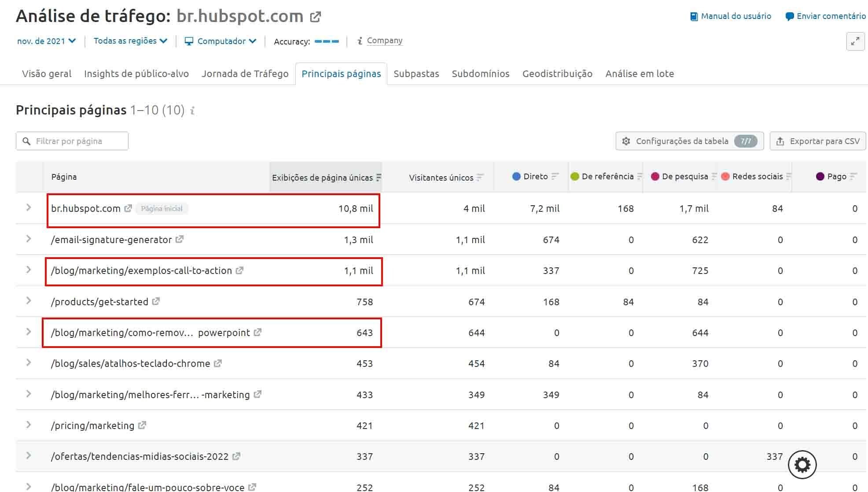This screenshot has width=868, height=492.
Task: Open Computador device dropdown
Action: pos(221,41)
